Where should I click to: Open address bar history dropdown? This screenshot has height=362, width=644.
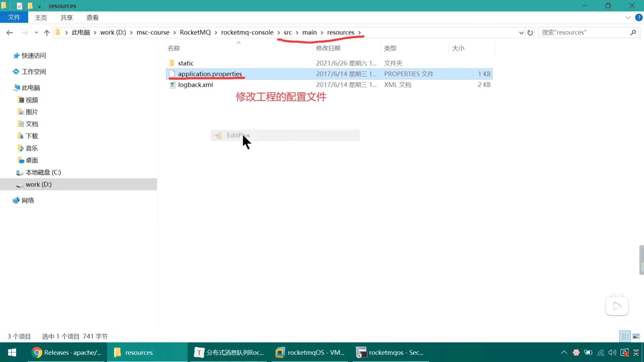521,33
